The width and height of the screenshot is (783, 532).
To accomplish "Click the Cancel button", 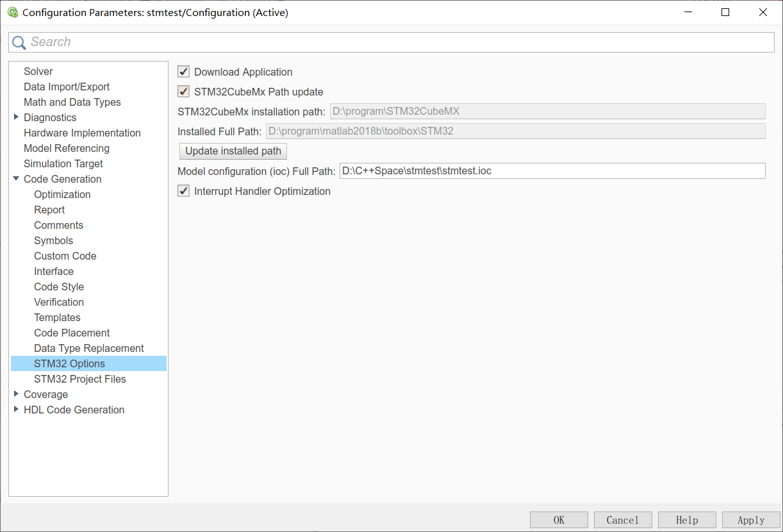I will (x=623, y=520).
